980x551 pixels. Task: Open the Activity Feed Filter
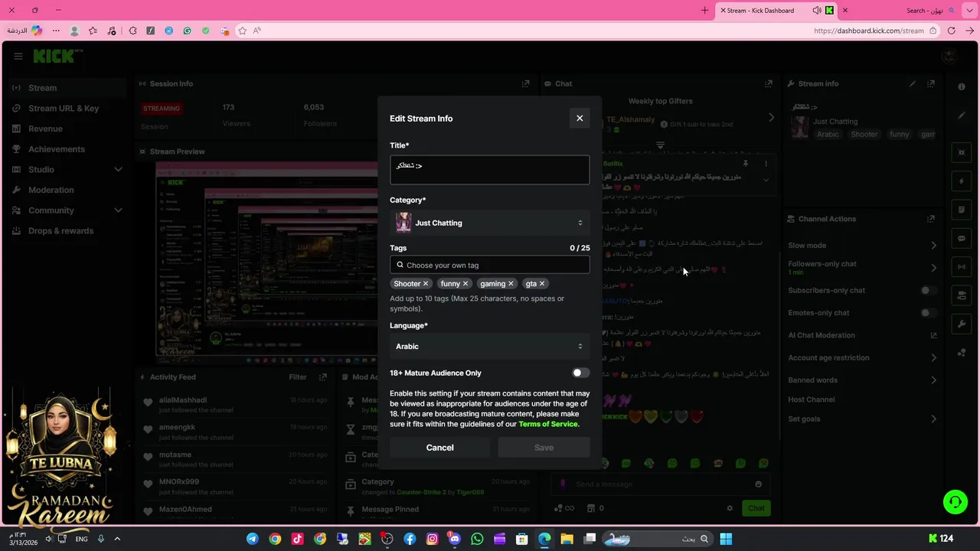tap(298, 377)
